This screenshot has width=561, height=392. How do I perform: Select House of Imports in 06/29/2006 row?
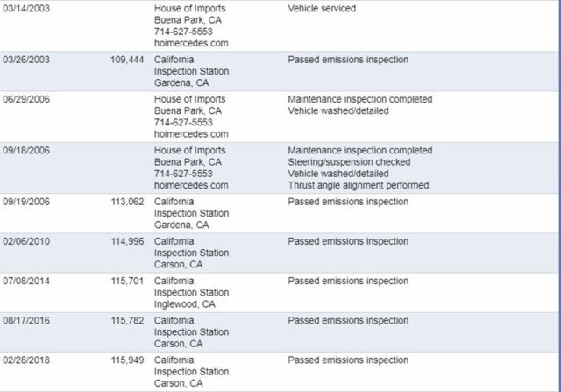pyautogui.click(x=189, y=99)
